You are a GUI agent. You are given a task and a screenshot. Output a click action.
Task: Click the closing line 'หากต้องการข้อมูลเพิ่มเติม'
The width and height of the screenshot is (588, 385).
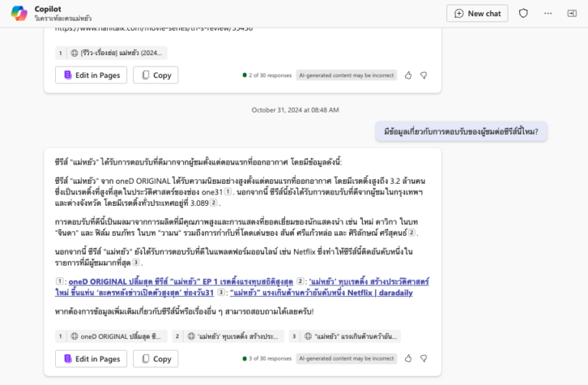tap(184, 312)
